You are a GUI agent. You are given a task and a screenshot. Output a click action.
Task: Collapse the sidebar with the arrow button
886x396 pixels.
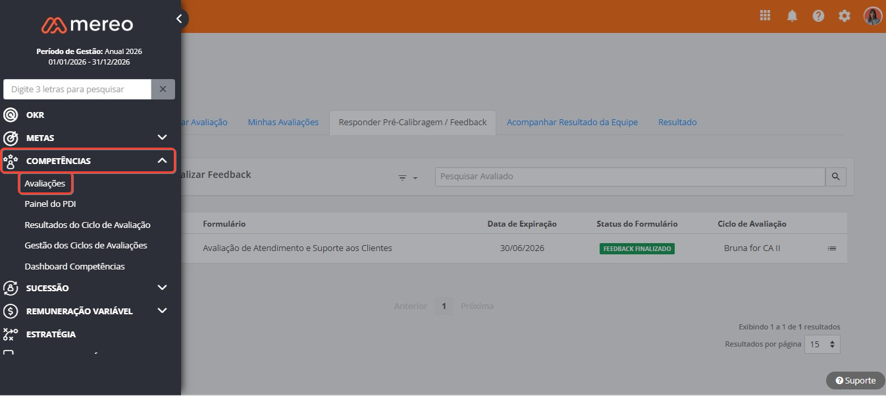(x=179, y=19)
